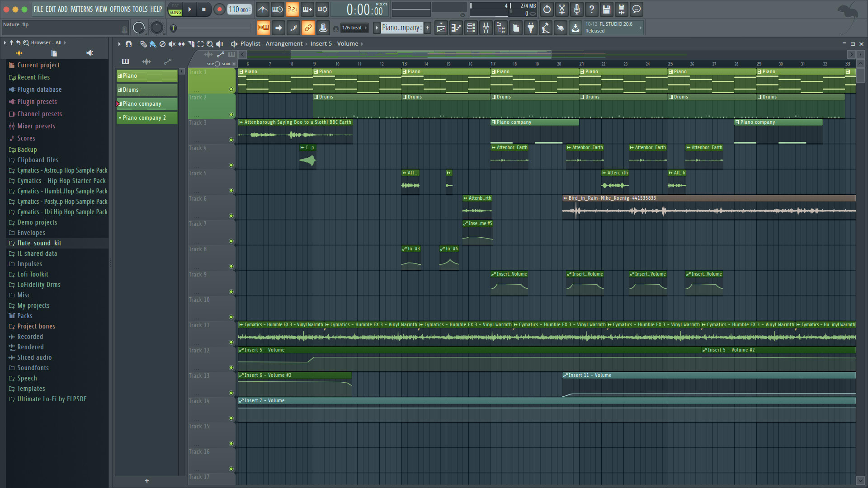868x488 pixels.
Task: Drag the master tempo input field at 110.000
Action: (x=238, y=8)
